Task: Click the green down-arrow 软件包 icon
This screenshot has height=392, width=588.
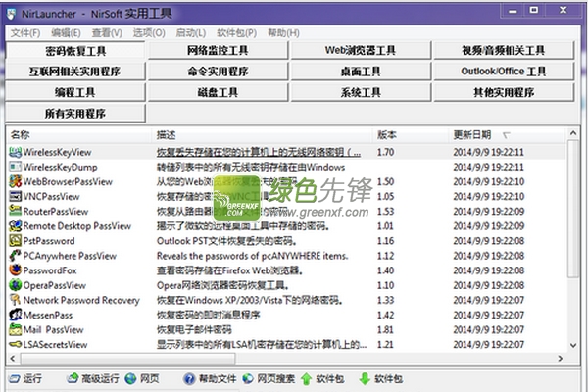Action: 365,379
